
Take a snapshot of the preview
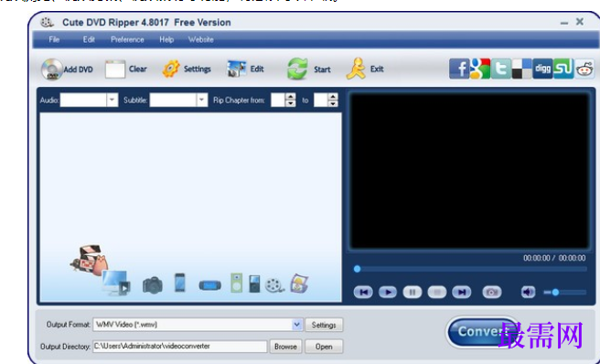[492, 293]
